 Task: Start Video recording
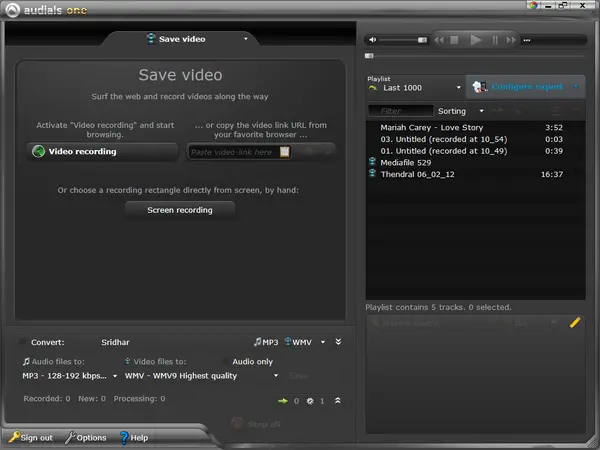click(103, 152)
